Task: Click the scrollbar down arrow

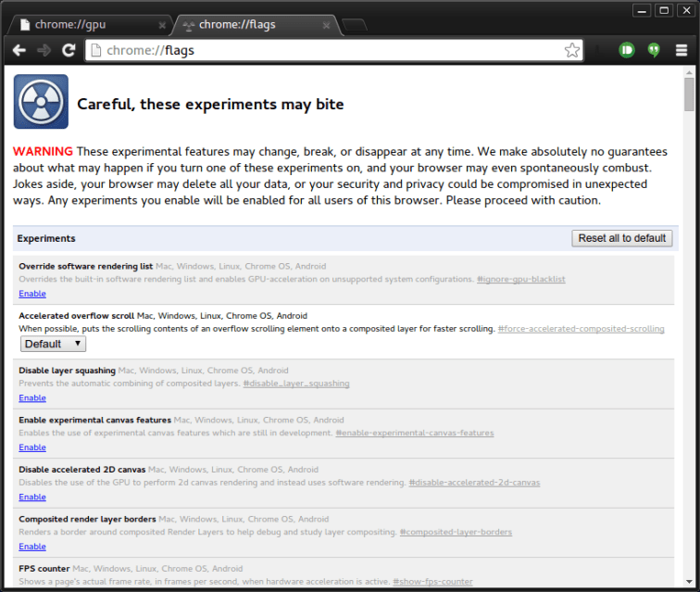Action: (689, 581)
